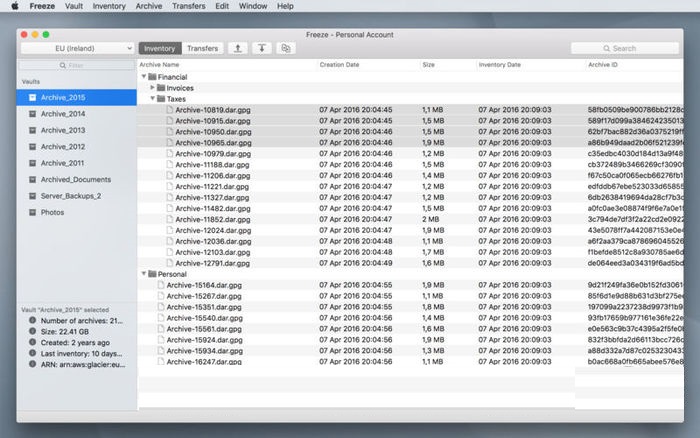This screenshot has height=438, width=700.
Task: Select the Archive_2013 vault icon
Action: point(32,130)
